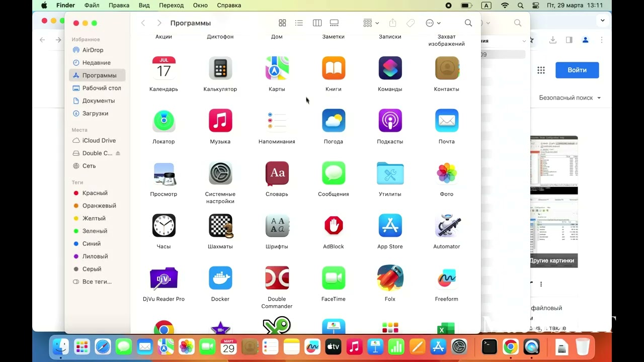Viewport: 644px width, 362px height.
Task: Go back in Finder history
Action: click(143, 23)
